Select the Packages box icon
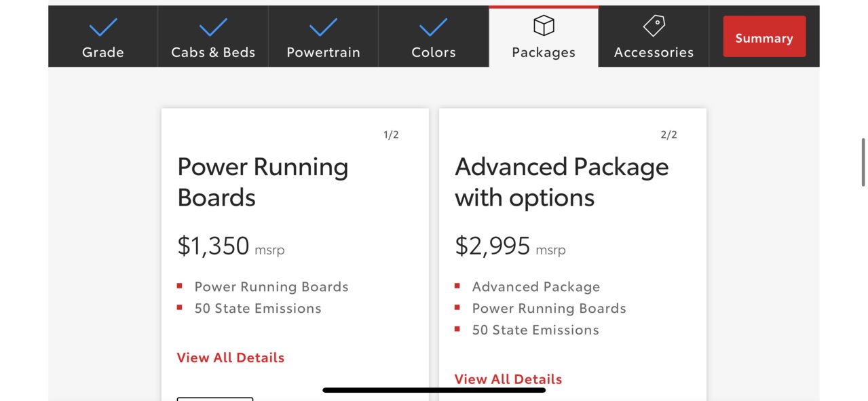This screenshot has width=868, height=401. point(544,26)
